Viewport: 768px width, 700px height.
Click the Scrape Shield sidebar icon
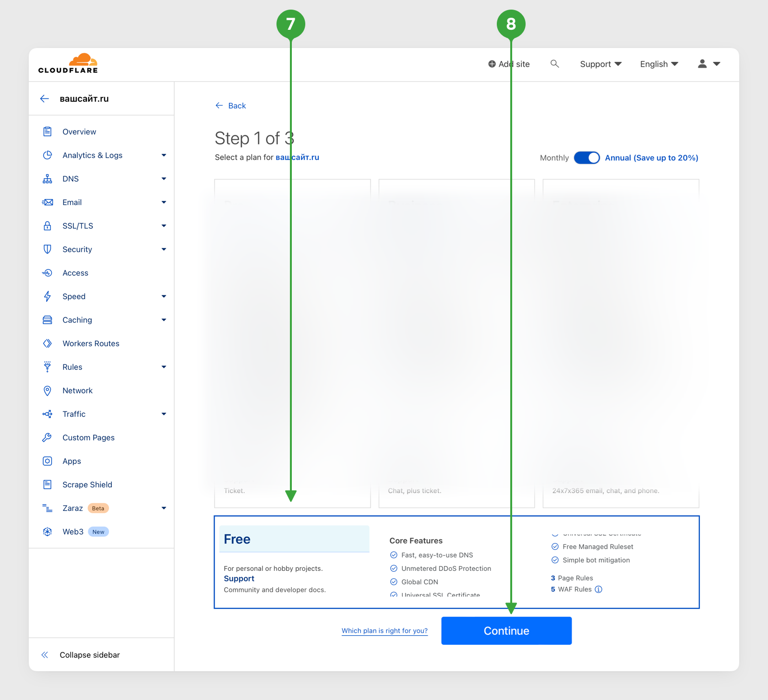click(x=48, y=484)
